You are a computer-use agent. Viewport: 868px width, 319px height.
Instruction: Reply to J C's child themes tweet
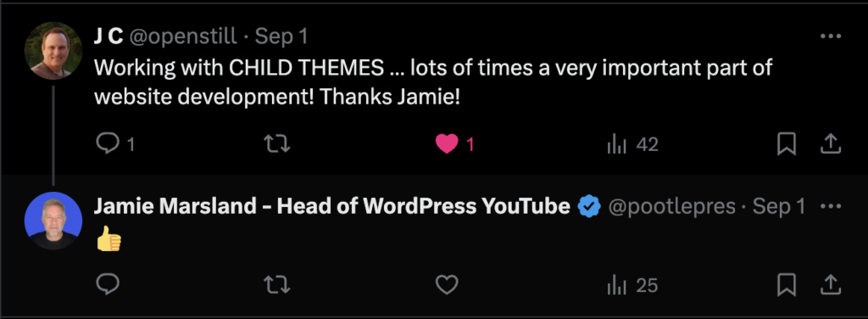click(115, 144)
